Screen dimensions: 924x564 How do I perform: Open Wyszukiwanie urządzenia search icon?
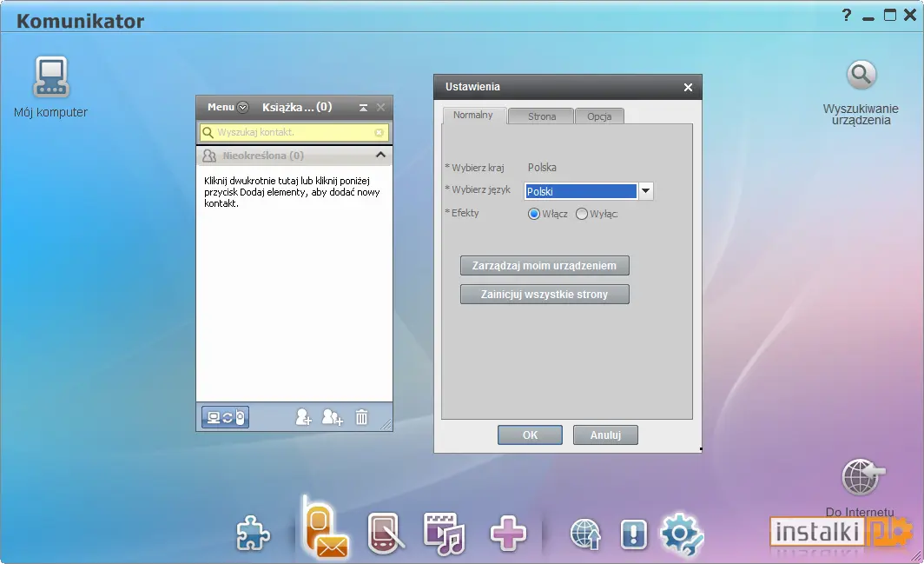tap(861, 75)
